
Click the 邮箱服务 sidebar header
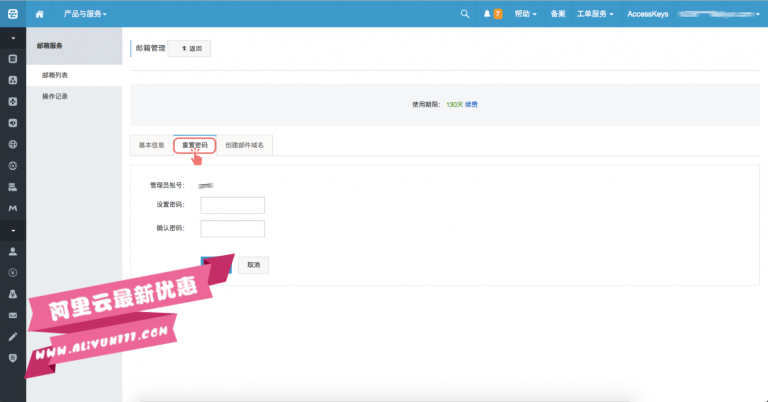click(74, 46)
